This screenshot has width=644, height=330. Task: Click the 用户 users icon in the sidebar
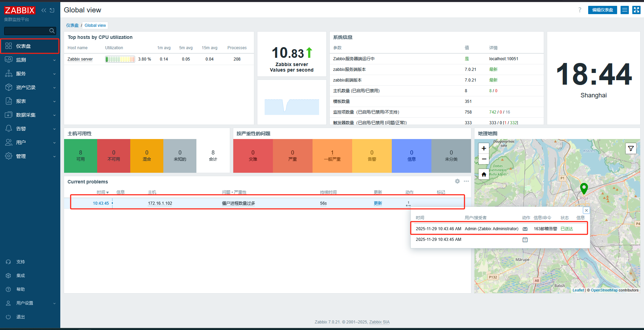pos(9,142)
